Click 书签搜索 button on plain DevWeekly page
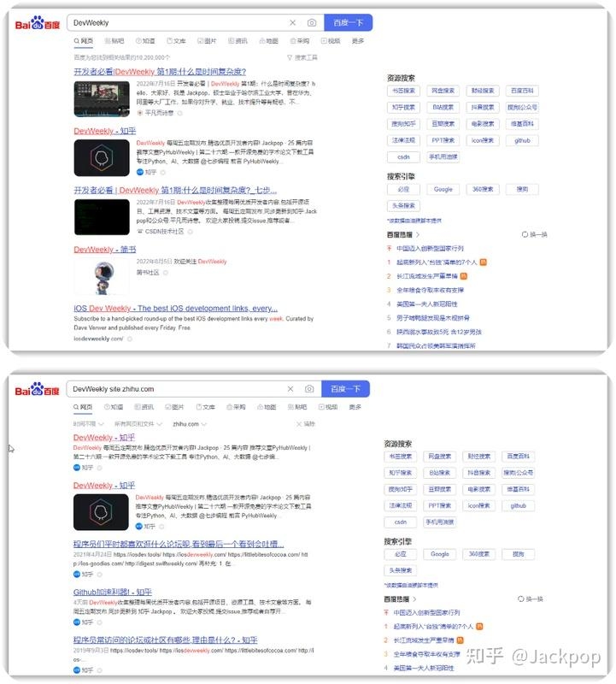 (404, 91)
